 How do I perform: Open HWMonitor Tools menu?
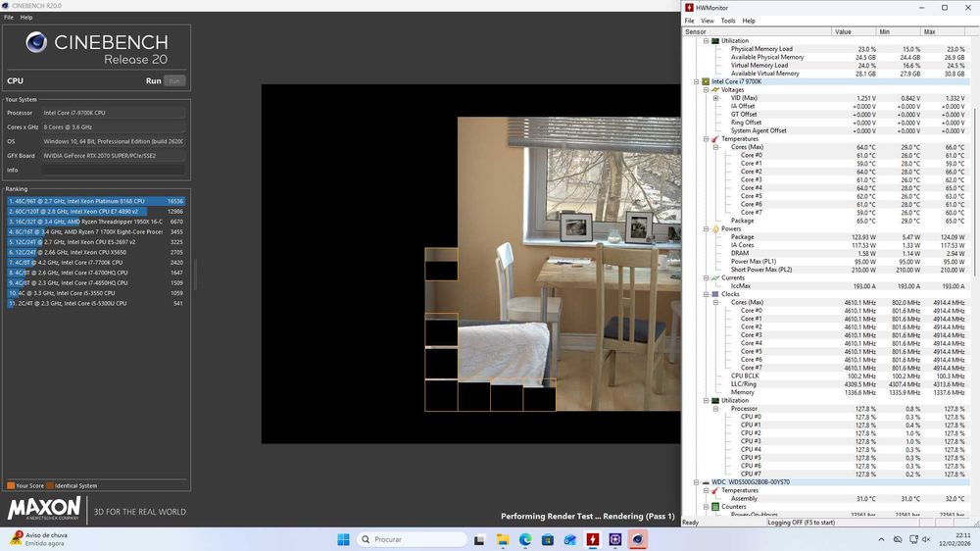click(x=728, y=21)
